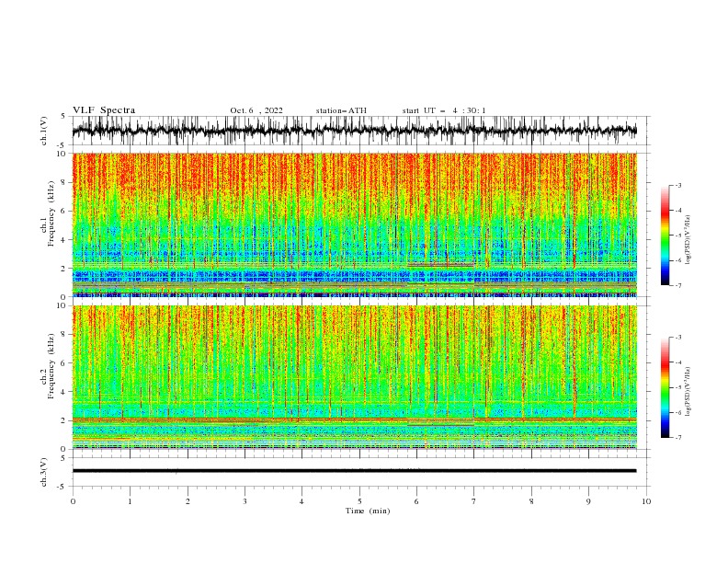The height and width of the screenshot is (563, 728).
Task: Click the "VLF Spectra" plot title
Action: click(x=104, y=110)
